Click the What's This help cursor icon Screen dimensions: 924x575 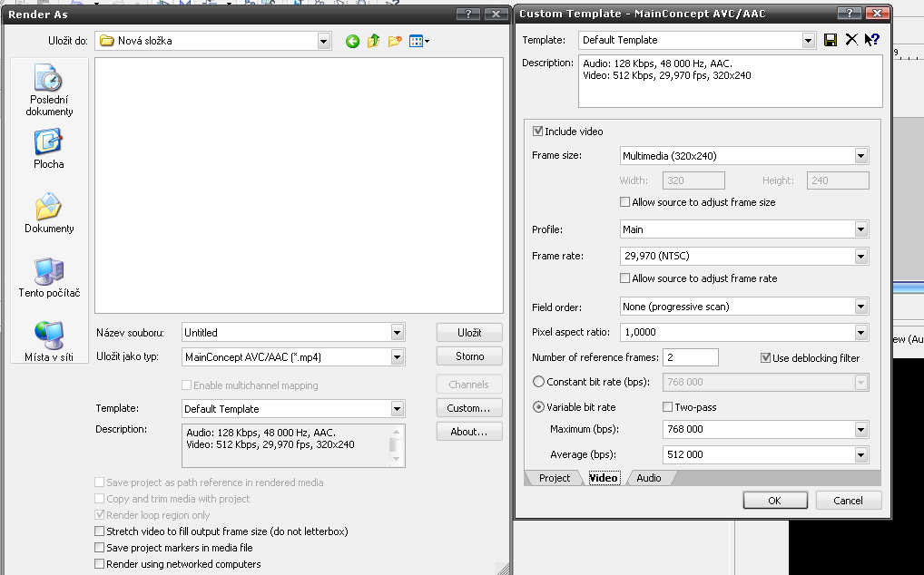[872, 40]
